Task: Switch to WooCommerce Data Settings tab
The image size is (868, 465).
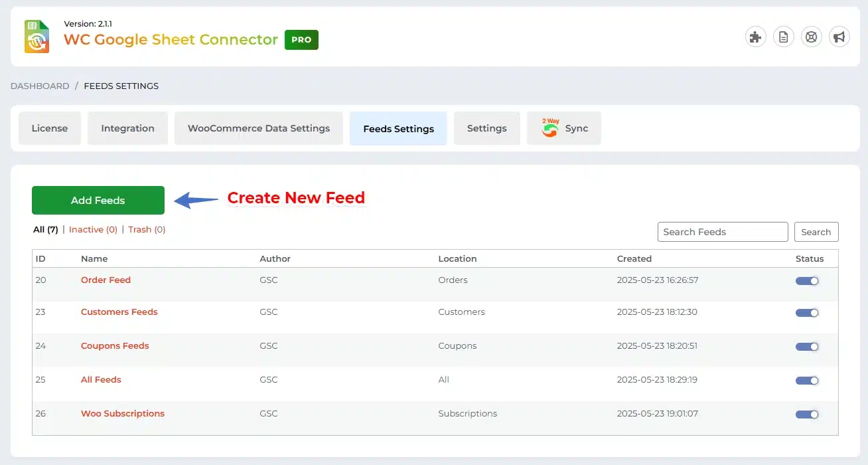Action: (x=259, y=128)
